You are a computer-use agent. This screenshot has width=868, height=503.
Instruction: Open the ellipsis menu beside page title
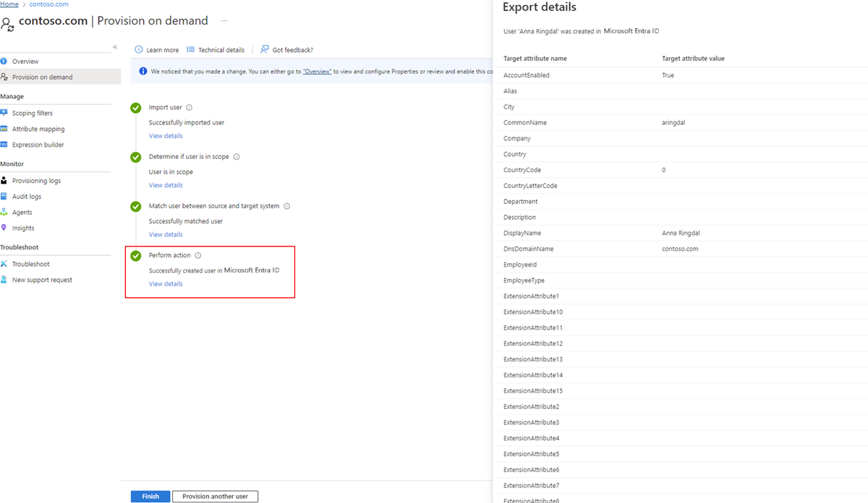[x=224, y=21]
